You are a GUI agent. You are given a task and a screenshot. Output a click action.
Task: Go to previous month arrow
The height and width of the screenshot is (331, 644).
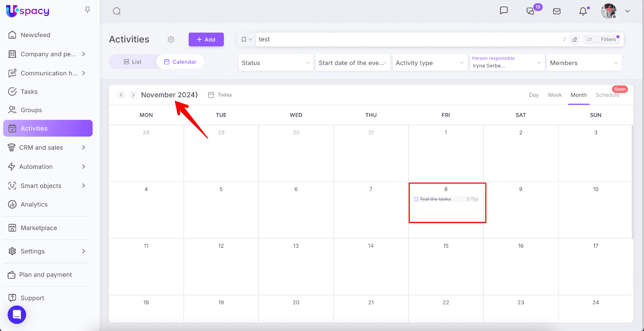[x=121, y=95]
